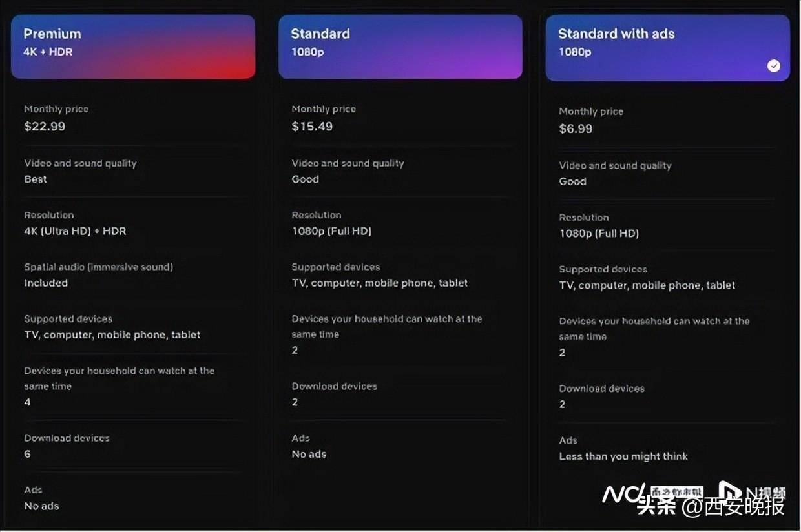Click "No ads" under the Standard plan
This screenshot has width=801, height=532.
click(x=309, y=454)
